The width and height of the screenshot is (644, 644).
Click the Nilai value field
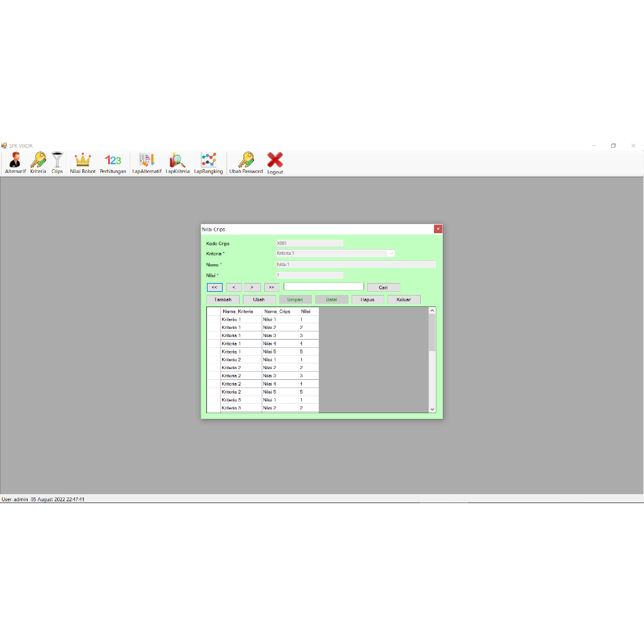tap(309, 275)
